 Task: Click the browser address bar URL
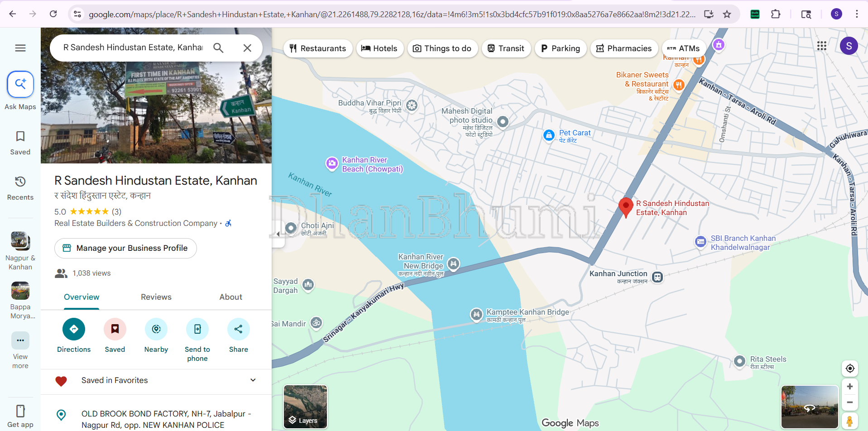(392, 14)
